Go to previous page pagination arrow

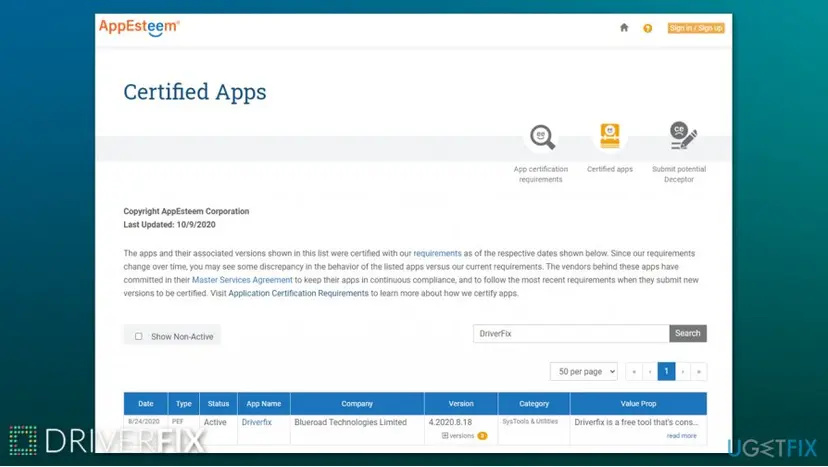pos(650,371)
